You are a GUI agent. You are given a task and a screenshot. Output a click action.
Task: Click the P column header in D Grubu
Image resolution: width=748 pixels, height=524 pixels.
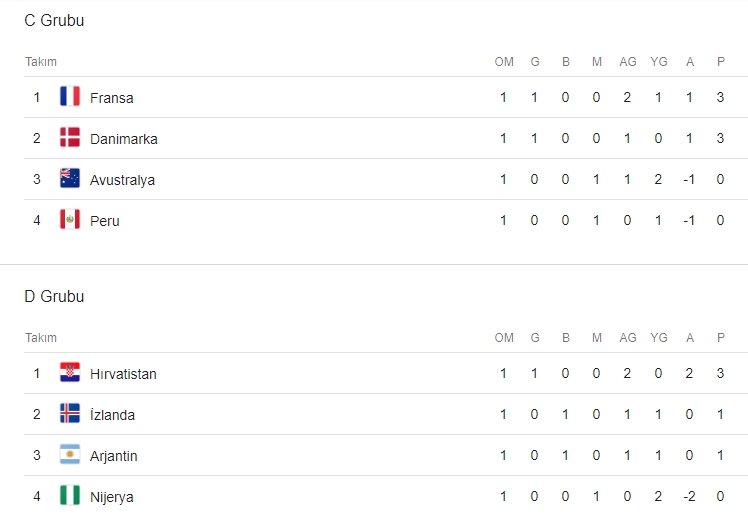[x=720, y=338]
